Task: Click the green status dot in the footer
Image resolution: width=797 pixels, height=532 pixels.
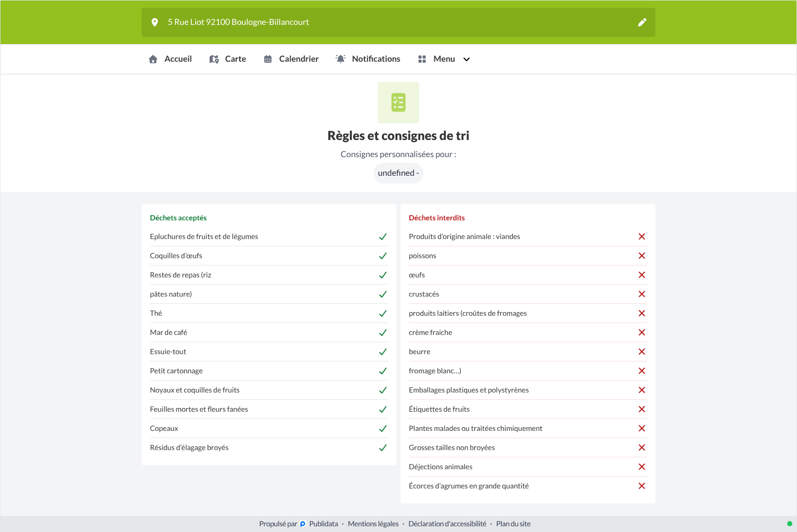Action: 790,524
